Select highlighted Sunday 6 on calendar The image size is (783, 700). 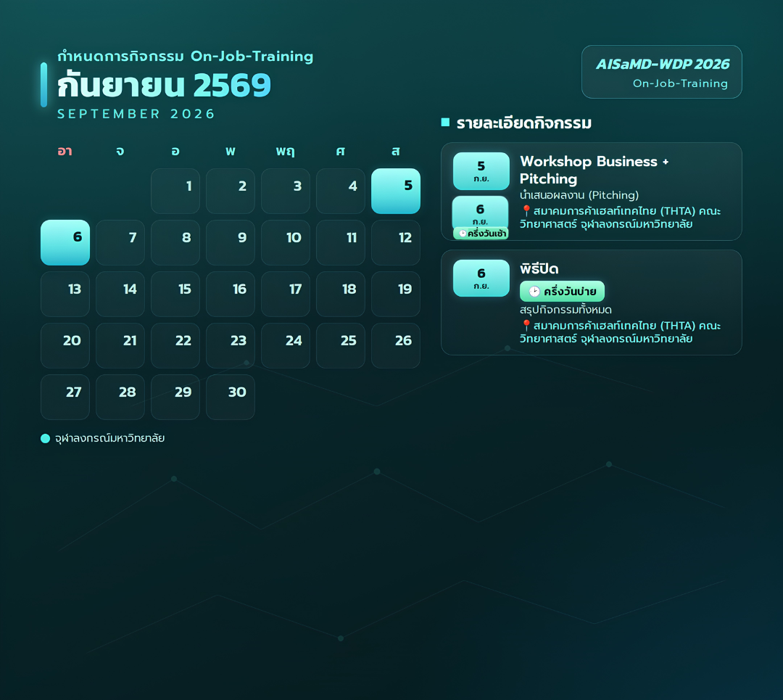[65, 242]
